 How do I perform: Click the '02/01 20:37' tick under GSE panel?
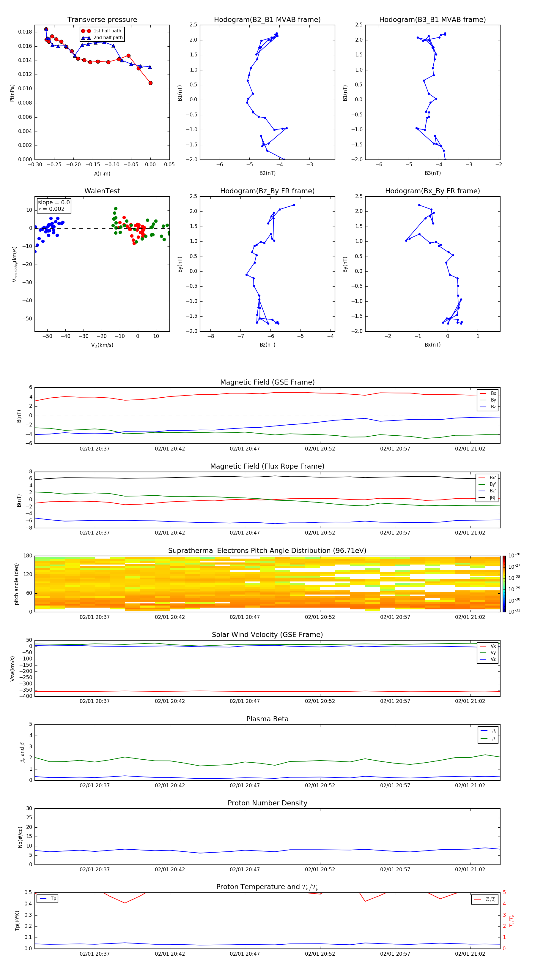click(95, 449)
